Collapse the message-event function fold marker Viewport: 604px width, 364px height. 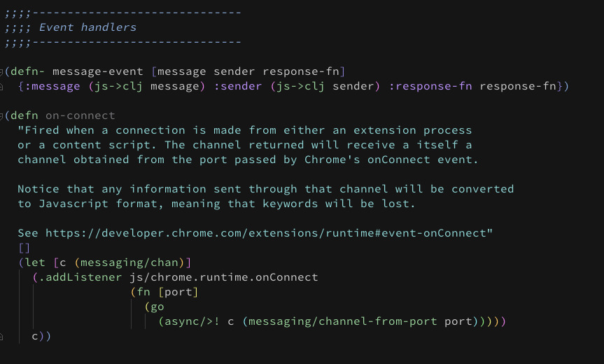(3, 72)
